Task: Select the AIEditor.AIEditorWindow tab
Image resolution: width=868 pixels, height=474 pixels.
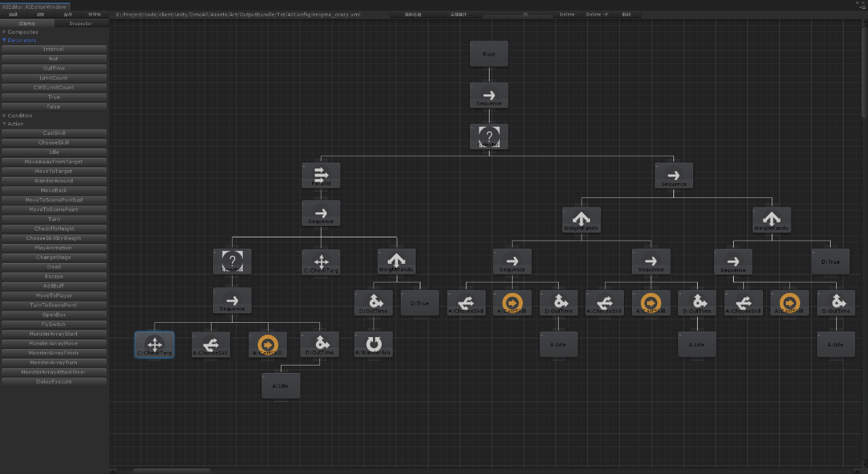Action: pos(34,6)
